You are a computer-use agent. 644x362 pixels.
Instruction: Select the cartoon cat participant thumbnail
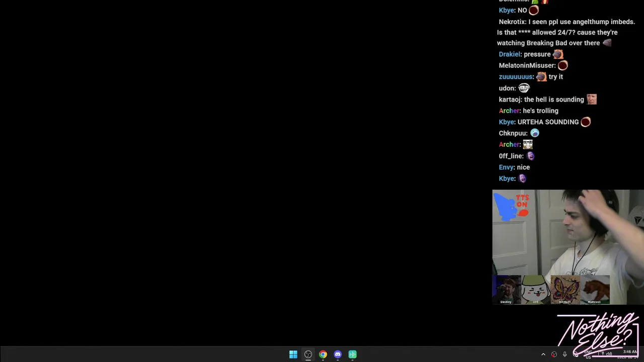tap(536, 290)
